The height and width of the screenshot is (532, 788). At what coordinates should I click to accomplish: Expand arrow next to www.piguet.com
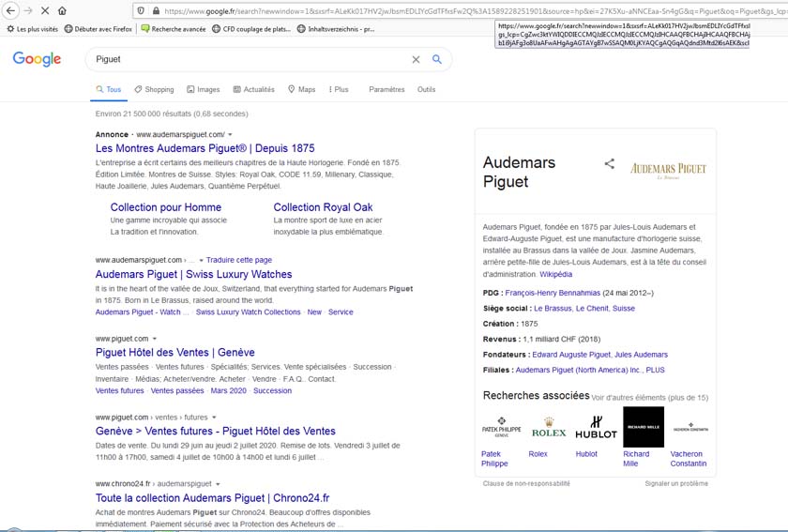pos(154,339)
